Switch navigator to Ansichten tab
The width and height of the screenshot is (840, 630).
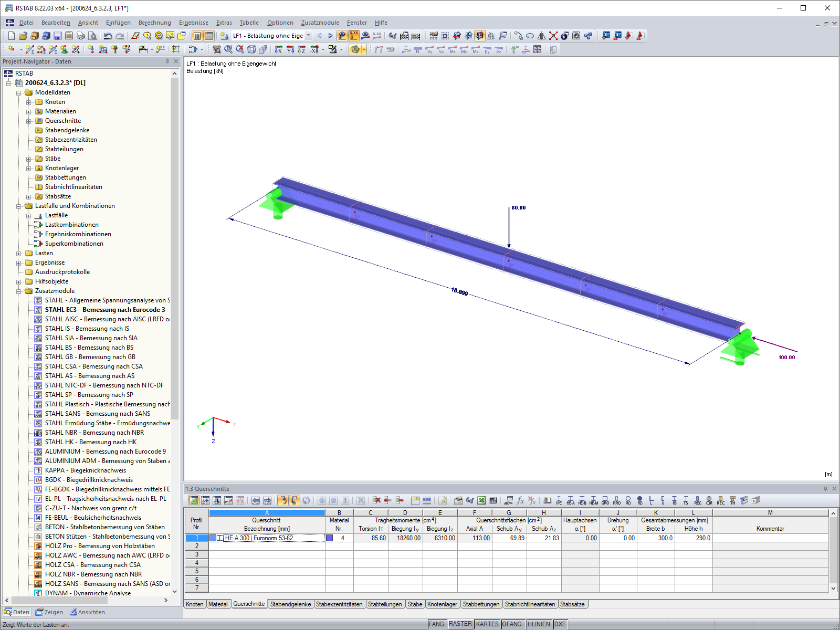pos(88,612)
